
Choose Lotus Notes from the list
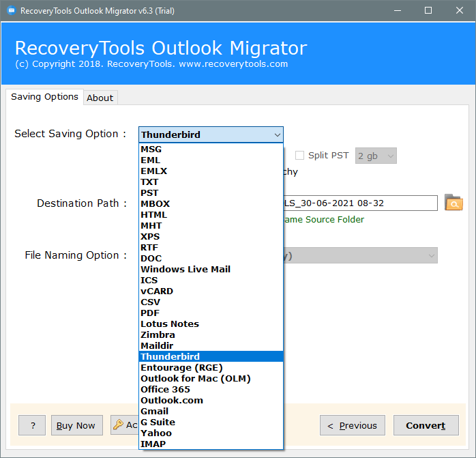[x=211, y=324]
